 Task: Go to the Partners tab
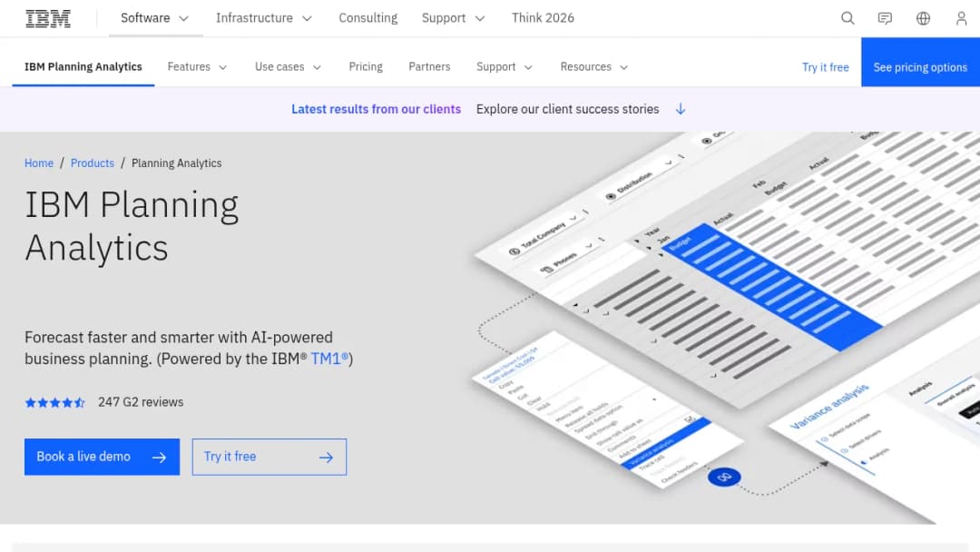pos(429,67)
